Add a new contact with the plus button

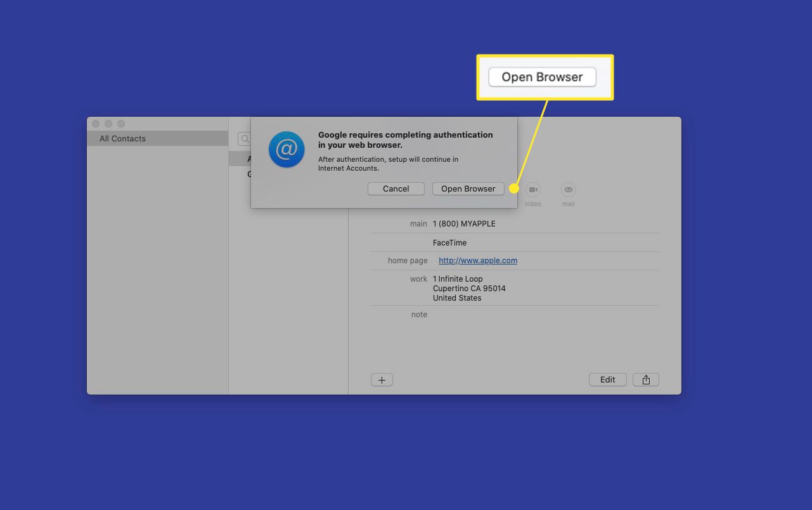pos(382,380)
